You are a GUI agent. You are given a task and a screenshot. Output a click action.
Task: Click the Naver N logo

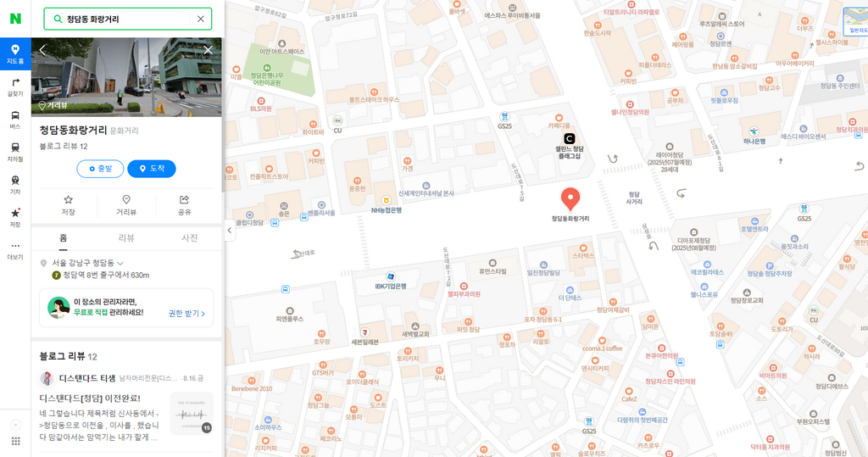click(x=15, y=19)
